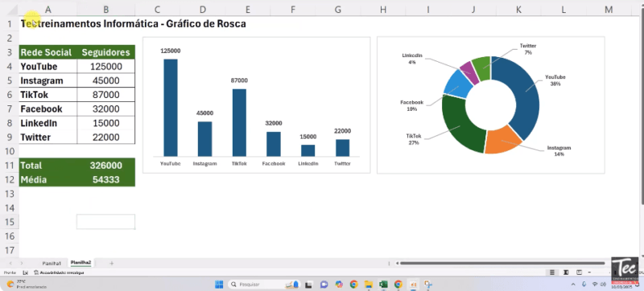Select row 15 header
The image size is (644, 291).
[x=9, y=222]
